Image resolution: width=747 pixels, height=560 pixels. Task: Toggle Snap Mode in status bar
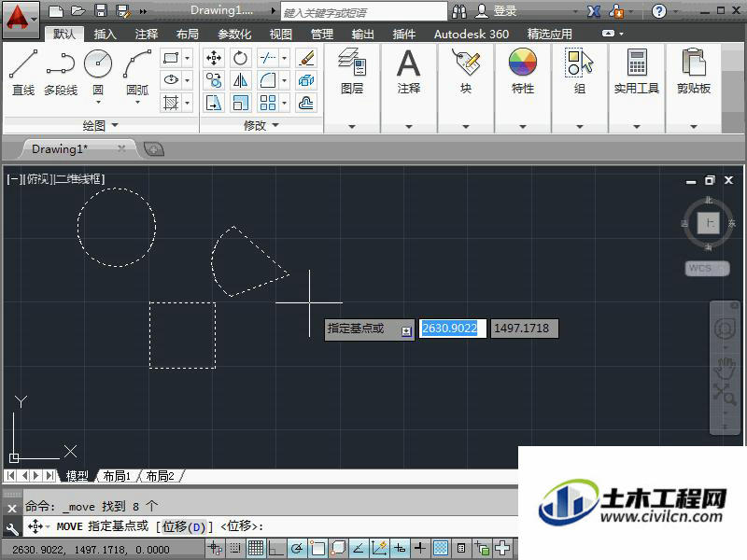(235, 549)
